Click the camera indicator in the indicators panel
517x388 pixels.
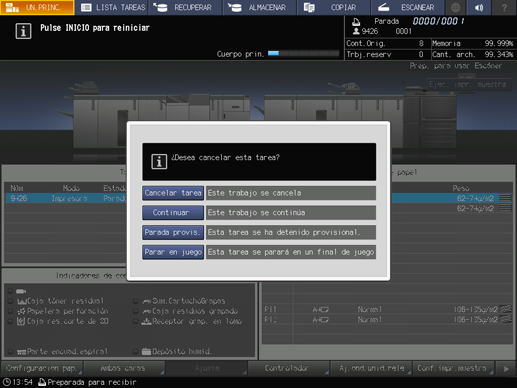click(21, 291)
